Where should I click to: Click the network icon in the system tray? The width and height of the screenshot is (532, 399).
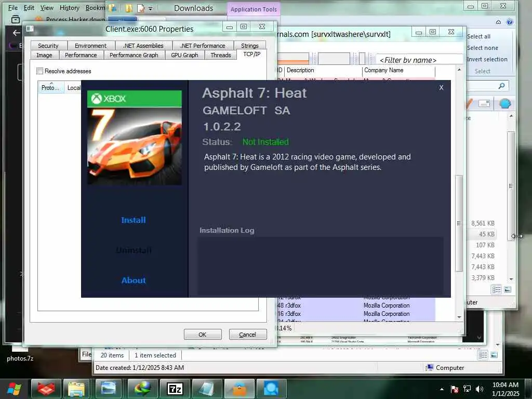pyautogui.click(x=467, y=389)
